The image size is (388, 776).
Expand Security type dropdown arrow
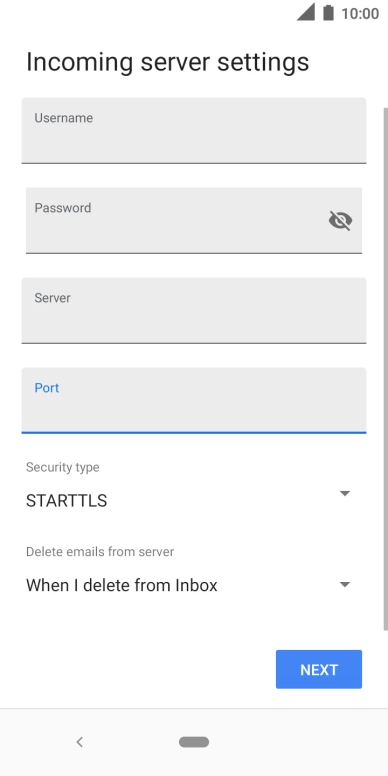click(x=345, y=493)
